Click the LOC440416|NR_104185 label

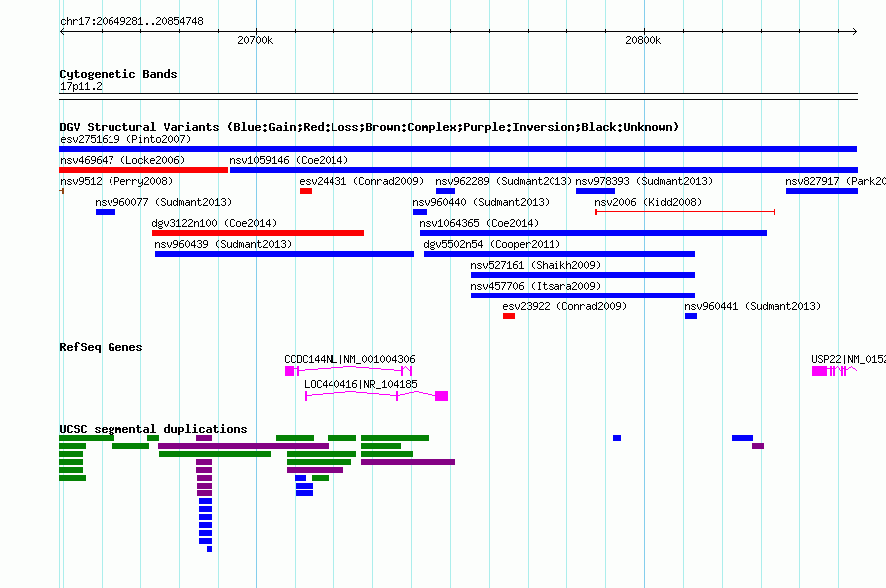click(360, 384)
